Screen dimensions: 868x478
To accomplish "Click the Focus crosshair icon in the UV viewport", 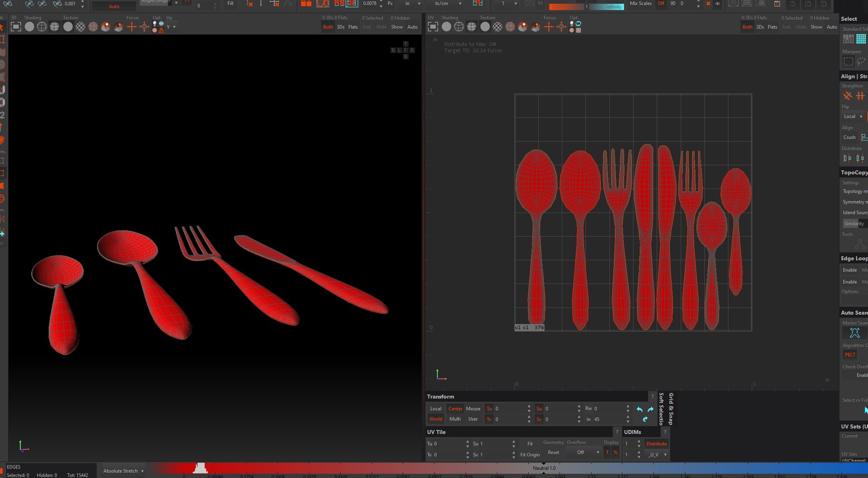I will click(x=549, y=27).
